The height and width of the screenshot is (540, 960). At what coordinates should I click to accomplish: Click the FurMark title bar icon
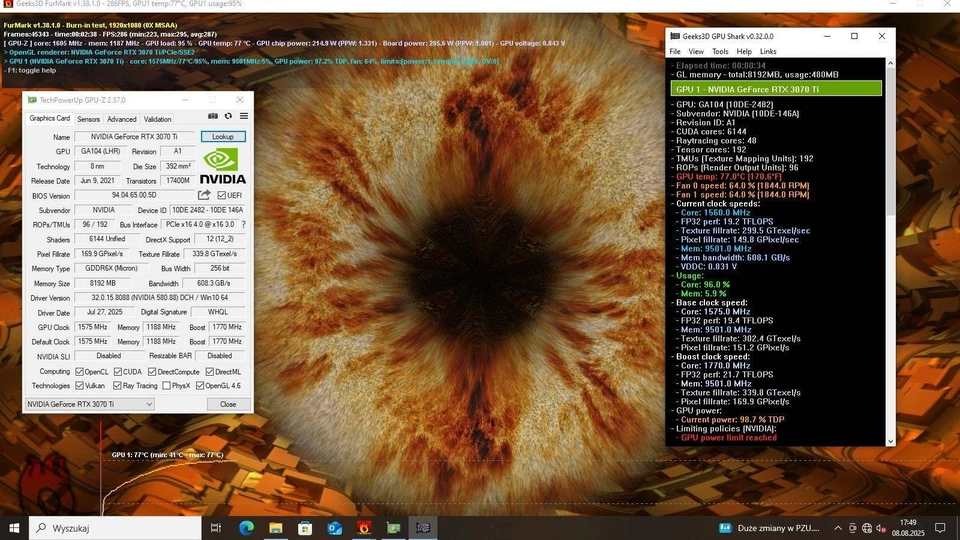[x=7, y=4]
